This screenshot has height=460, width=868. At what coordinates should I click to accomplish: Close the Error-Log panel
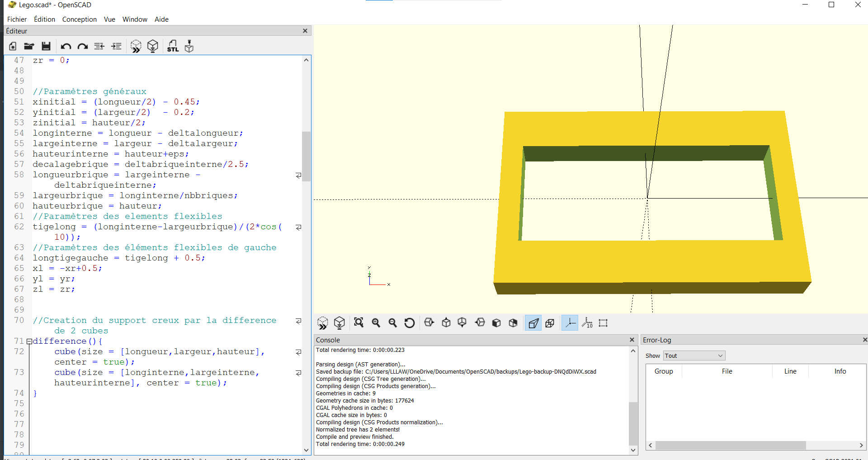tap(864, 340)
